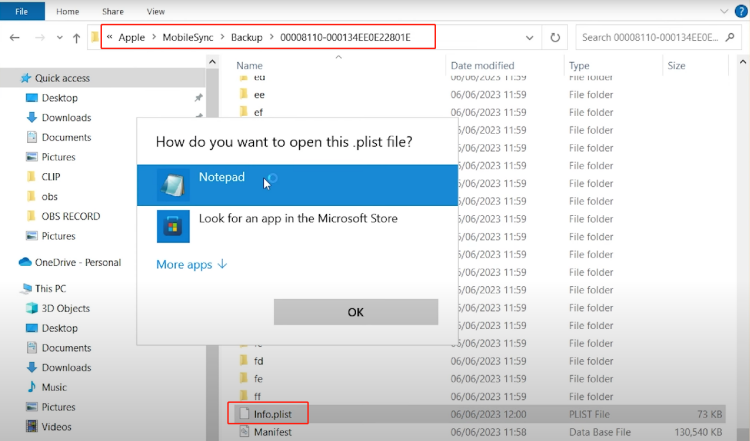Go back with the Back arrow

tap(15, 37)
